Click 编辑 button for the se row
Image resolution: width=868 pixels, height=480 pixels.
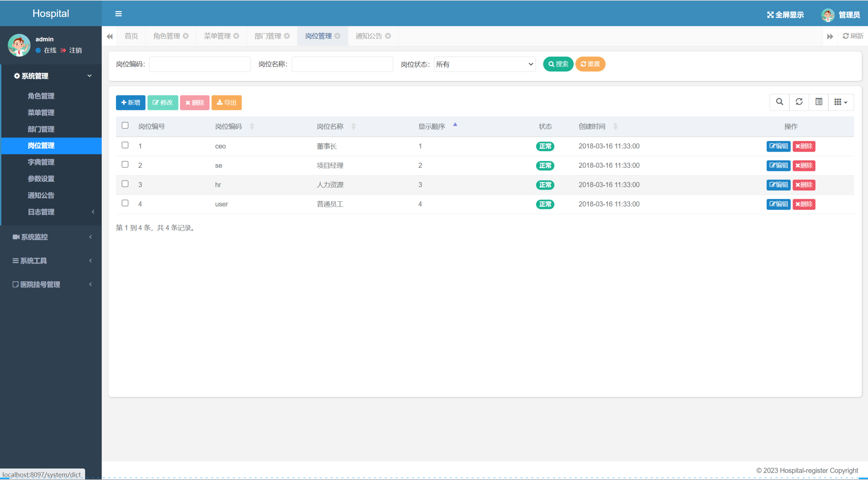778,166
